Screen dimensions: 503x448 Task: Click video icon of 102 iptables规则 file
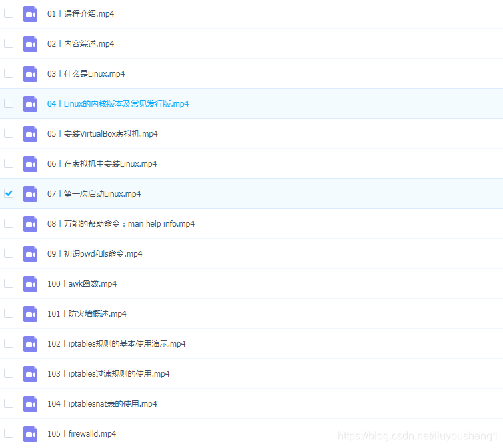(30, 344)
